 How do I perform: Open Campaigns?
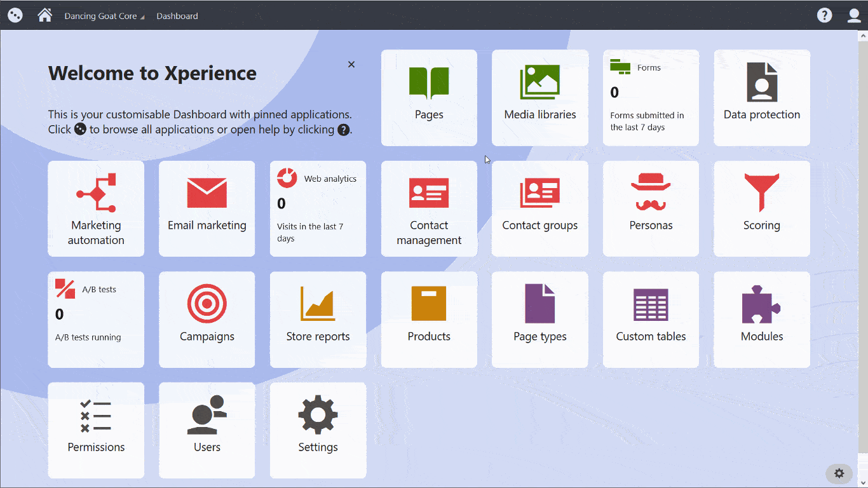[207, 320]
